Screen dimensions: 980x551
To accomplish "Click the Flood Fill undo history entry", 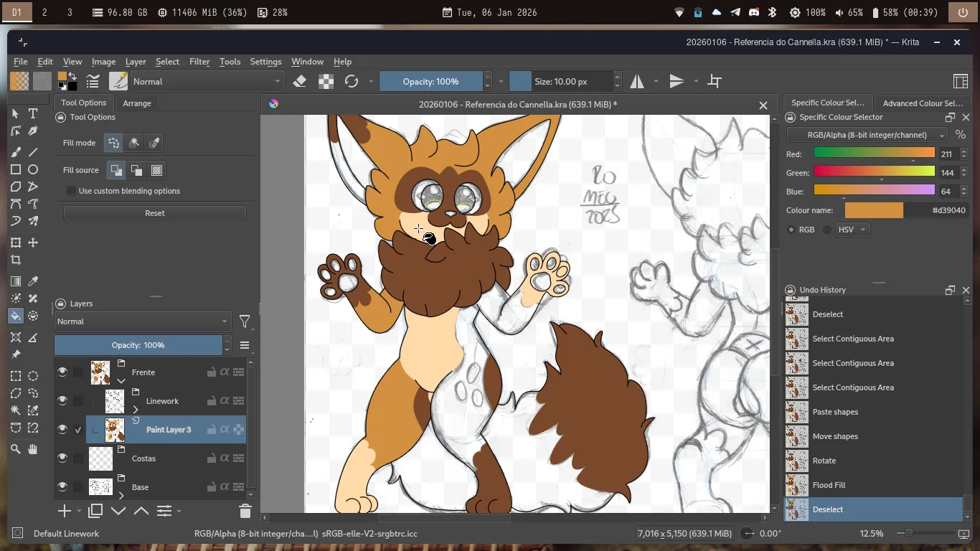I will tap(829, 485).
